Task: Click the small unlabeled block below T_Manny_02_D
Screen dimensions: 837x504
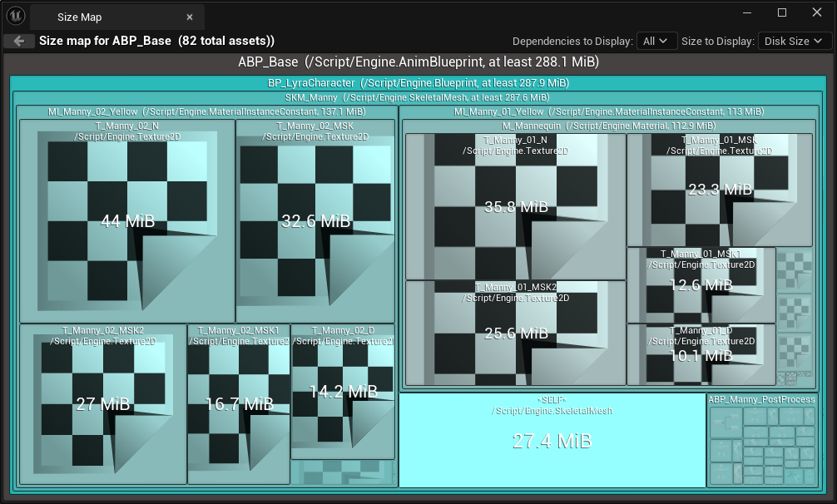Action: tap(343, 472)
